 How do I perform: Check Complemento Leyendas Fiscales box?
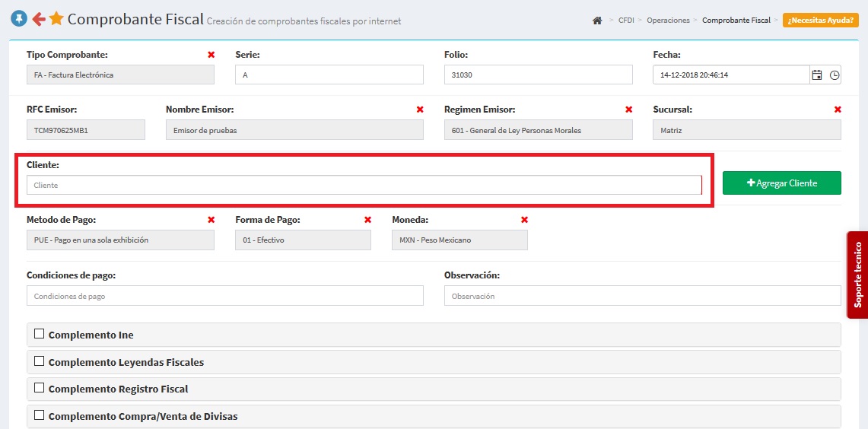click(40, 361)
